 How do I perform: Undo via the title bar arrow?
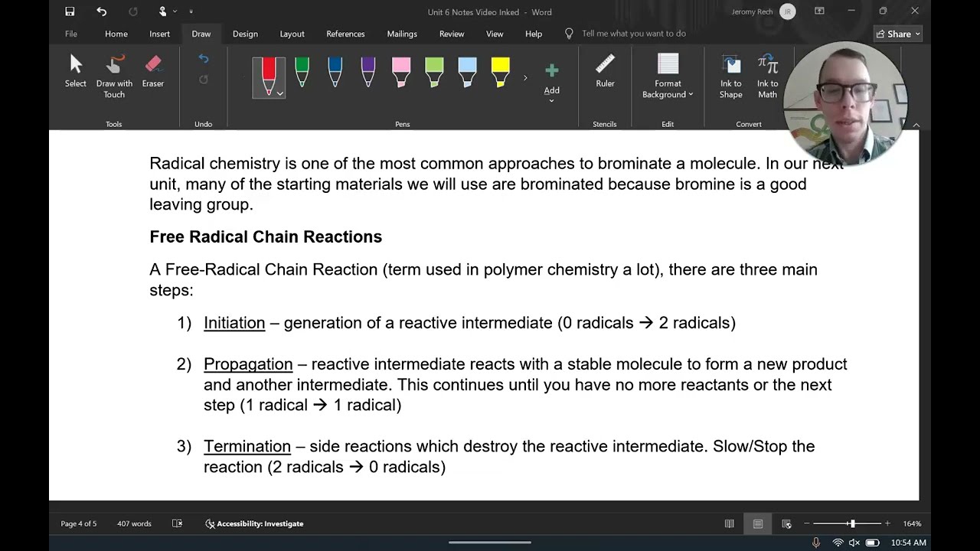click(102, 11)
